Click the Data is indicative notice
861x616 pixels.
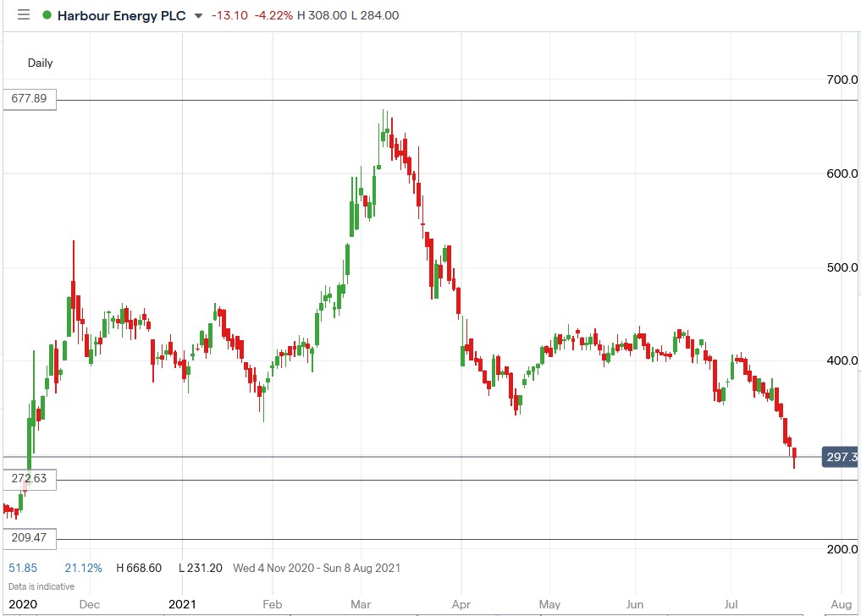(42, 586)
